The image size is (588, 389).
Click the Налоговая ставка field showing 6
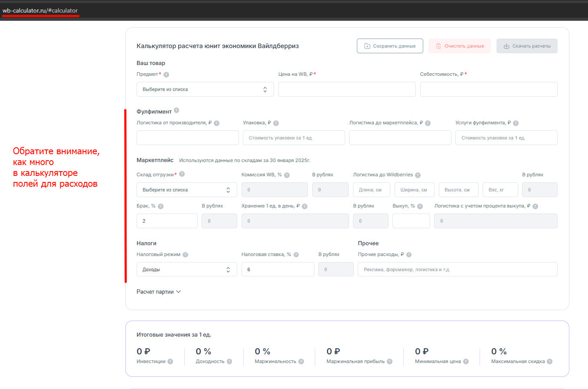coord(278,269)
